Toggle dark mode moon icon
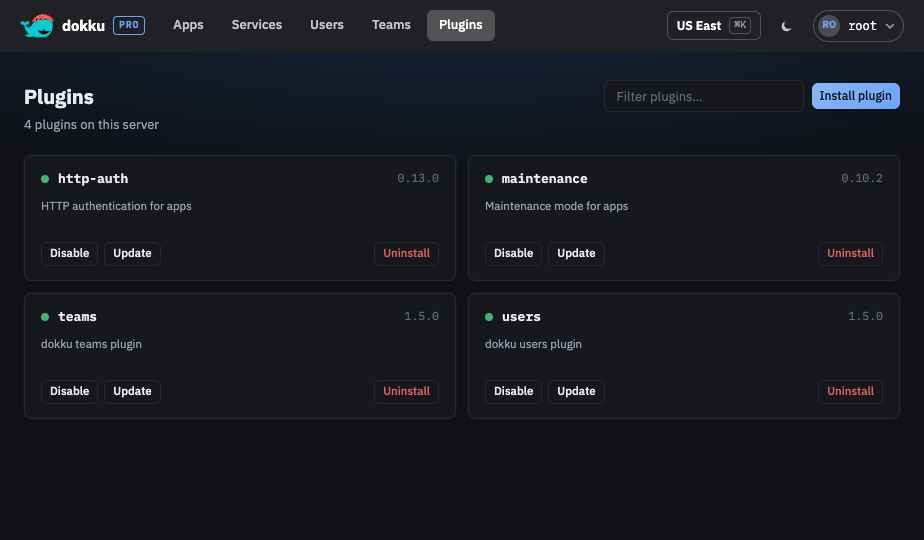 786,26
